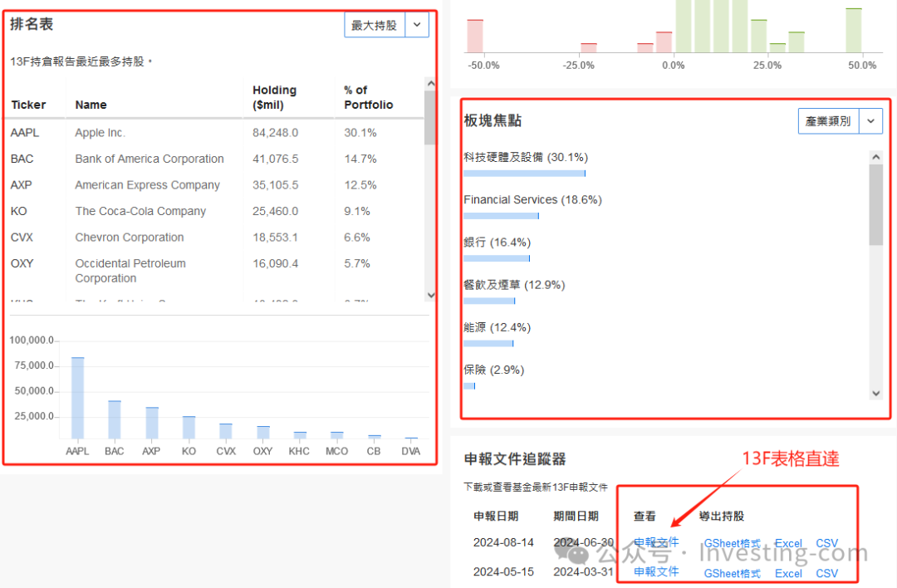The height and width of the screenshot is (588, 897).
Task: Click the 排名表 heading
Action: (x=32, y=24)
